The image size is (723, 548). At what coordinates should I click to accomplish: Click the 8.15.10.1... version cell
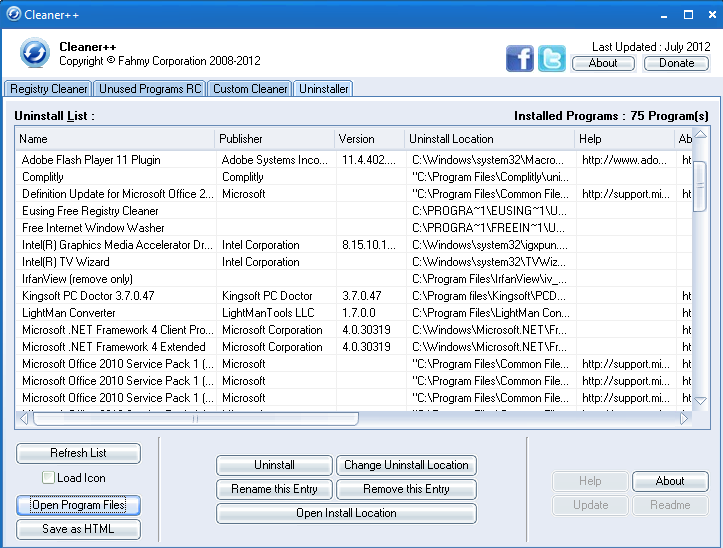[369, 245]
